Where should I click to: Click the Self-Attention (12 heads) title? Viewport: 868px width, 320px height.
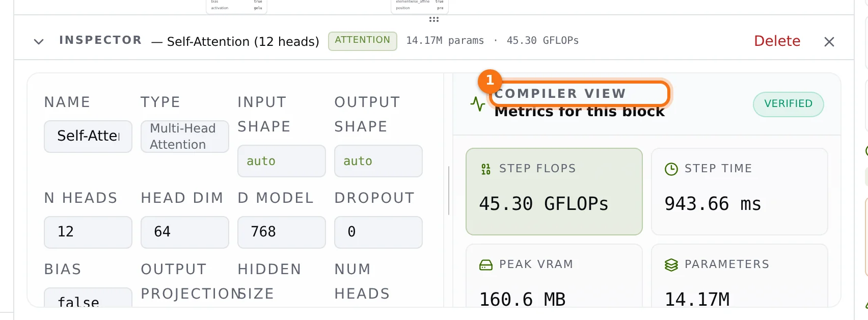[243, 41]
